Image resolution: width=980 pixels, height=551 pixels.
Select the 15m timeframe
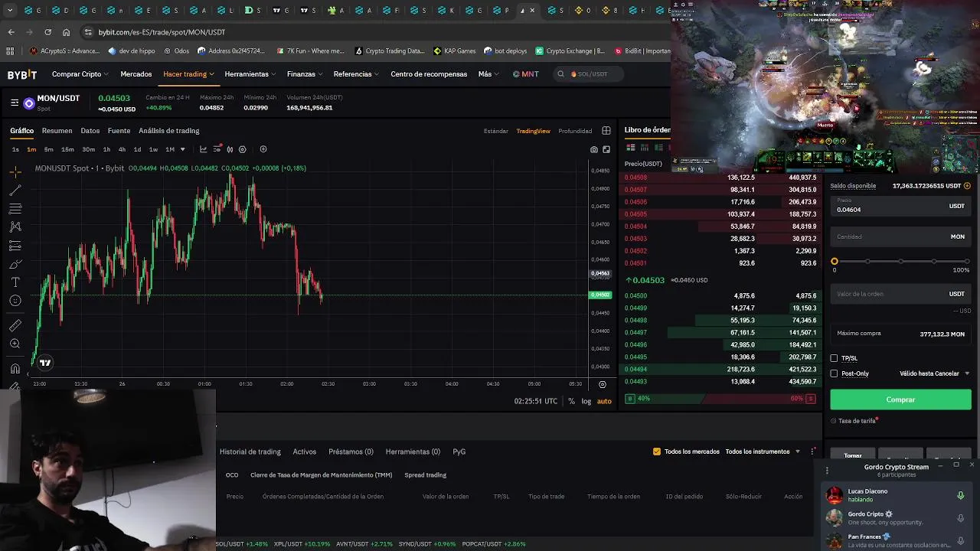click(x=67, y=149)
